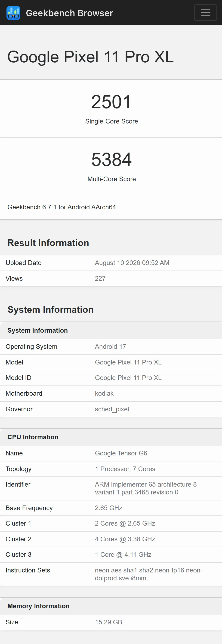Select the Model value Google Pixel 11 Pro XL
The image size is (222, 644).
tap(128, 362)
